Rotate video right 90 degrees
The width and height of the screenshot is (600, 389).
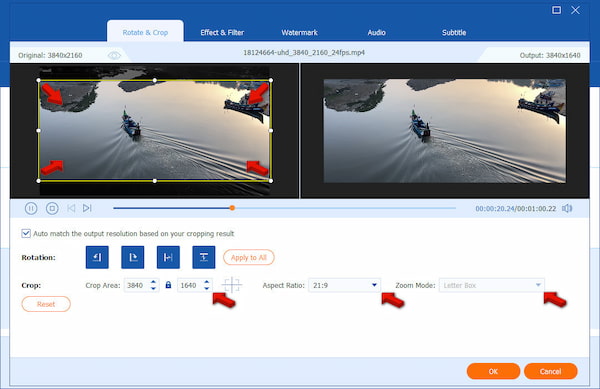(133, 257)
